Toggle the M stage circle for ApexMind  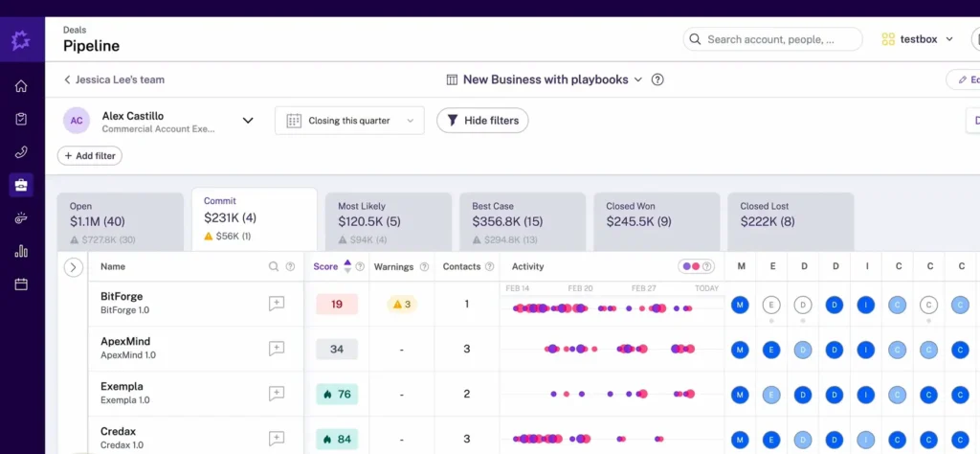tap(740, 350)
